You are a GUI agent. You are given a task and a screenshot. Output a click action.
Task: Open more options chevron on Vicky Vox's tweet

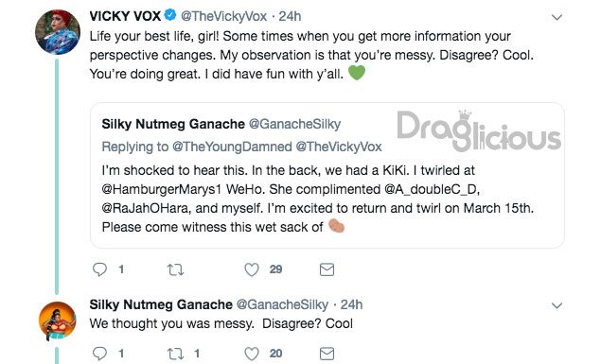tap(557, 17)
